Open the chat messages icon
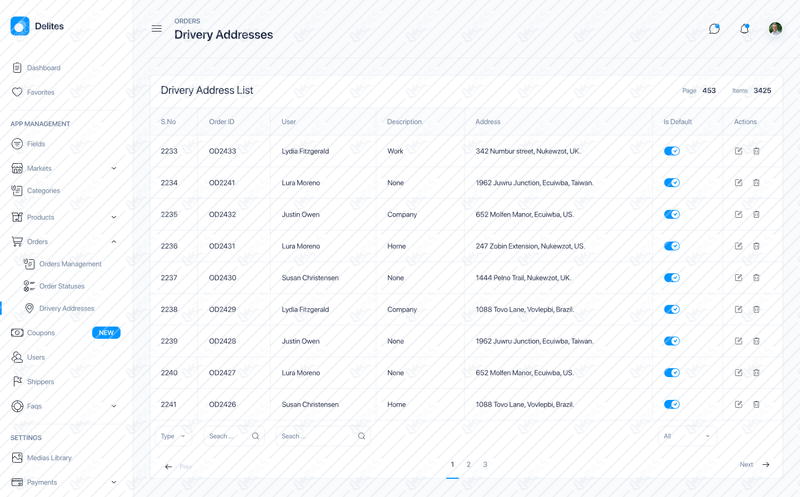 (714, 29)
